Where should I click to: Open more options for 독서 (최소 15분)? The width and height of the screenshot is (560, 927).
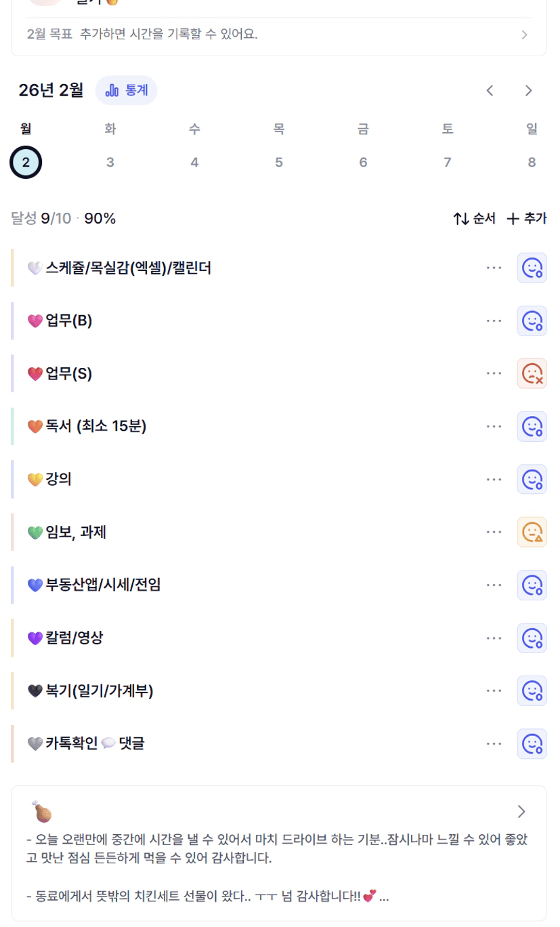click(x=494, y=427)
